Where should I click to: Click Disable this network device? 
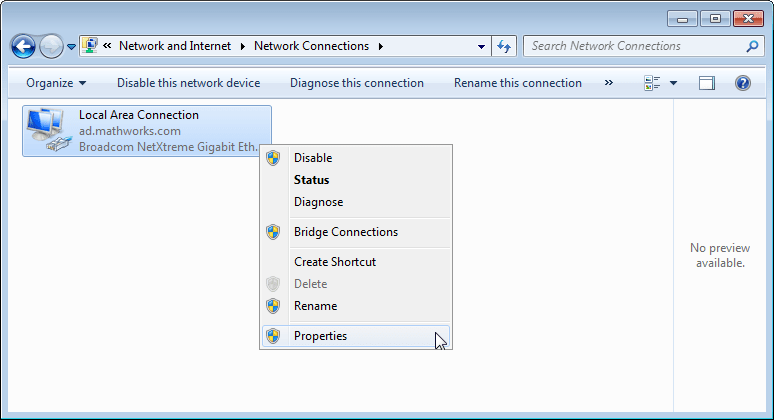pyautogui.click(x=188, y=83)
